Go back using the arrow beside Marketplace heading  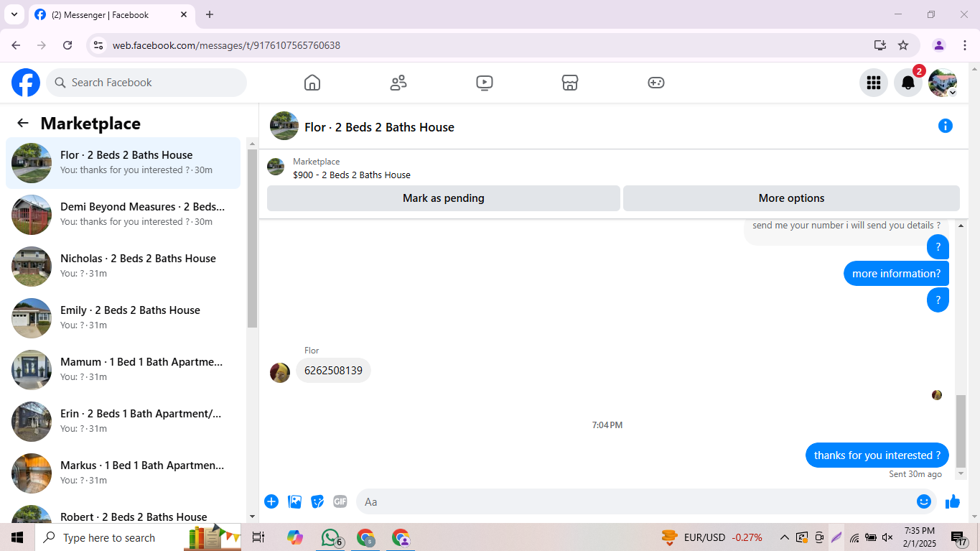(x=23, y=123)
